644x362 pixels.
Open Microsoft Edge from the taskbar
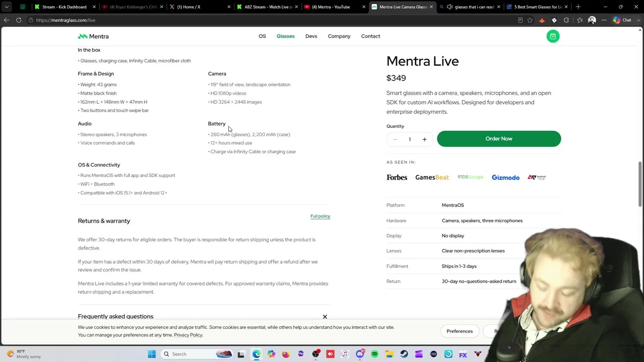(x=256, y=354)
